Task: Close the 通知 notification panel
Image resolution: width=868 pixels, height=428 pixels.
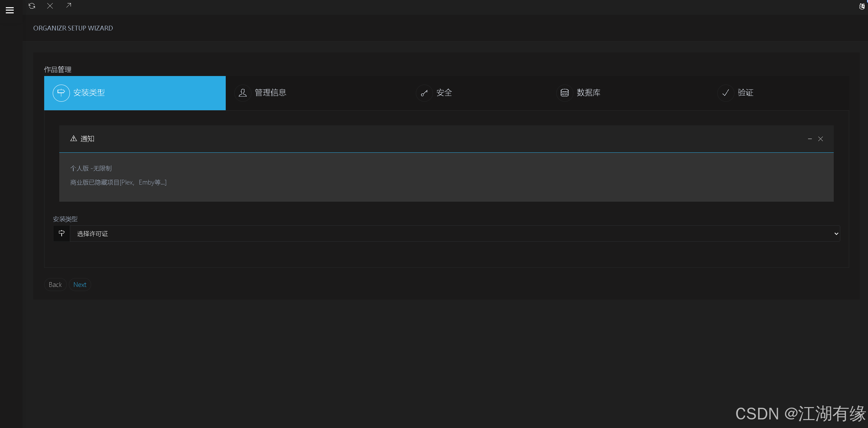Action: pos(820,139)
